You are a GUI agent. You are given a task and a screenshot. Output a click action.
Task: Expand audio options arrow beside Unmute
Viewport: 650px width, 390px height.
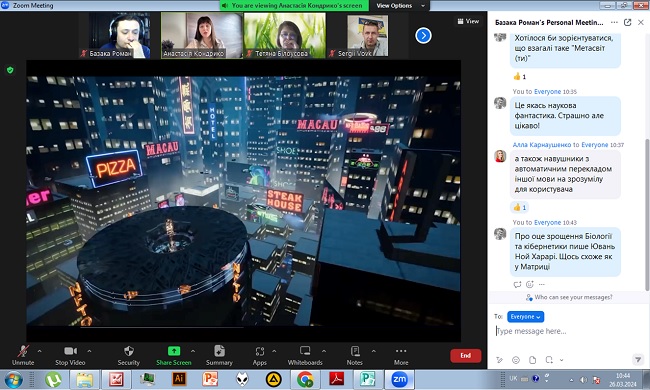click(x=39, y=351)
